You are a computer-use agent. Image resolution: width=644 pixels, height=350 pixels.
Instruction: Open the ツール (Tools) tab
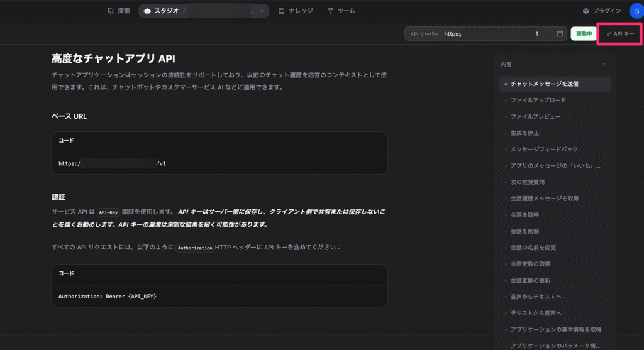(x=341, y=11)
